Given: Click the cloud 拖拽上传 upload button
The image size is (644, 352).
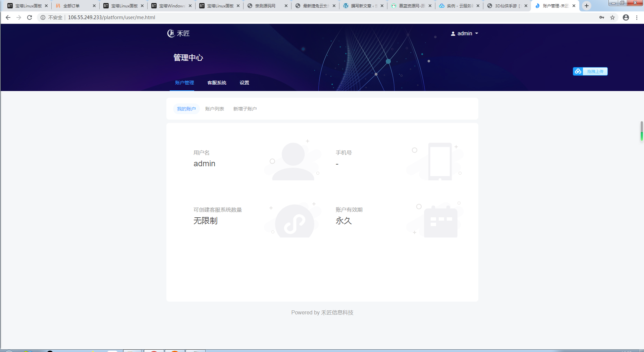Looking at the screenshot, I should tap(590, 71).
